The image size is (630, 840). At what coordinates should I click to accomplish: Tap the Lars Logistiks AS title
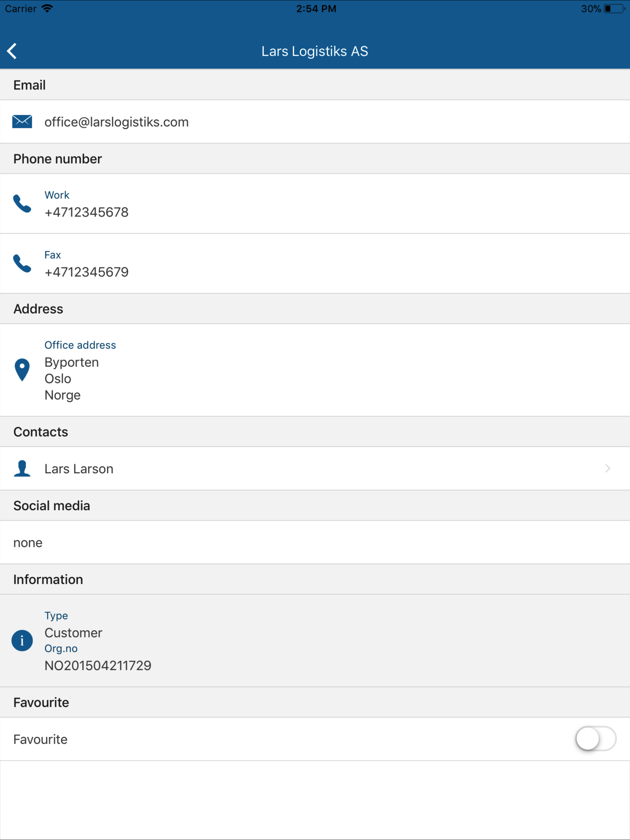[315, 51]
